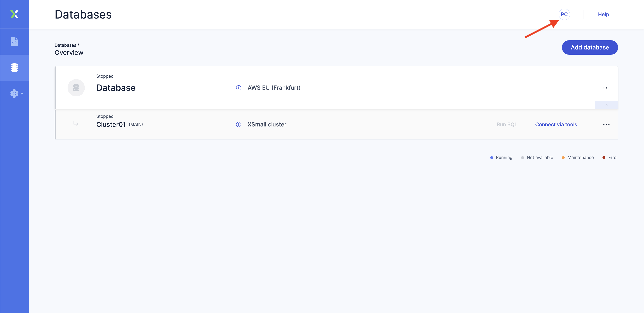Click the XSmall cluster text
The width and height of the screenshot is (644, 313).
(267, 125)
